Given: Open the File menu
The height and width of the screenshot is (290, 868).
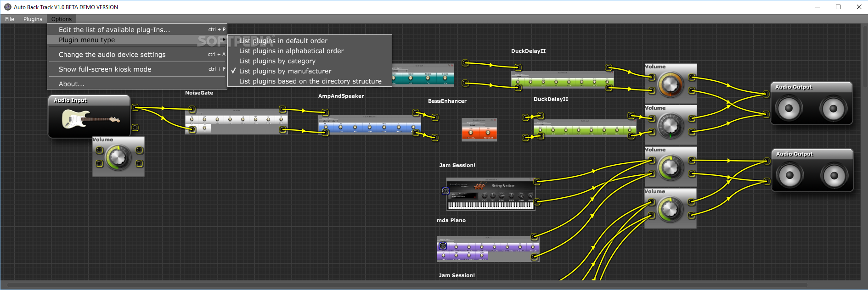Looking at the screenshot, I should click(10, 19).
